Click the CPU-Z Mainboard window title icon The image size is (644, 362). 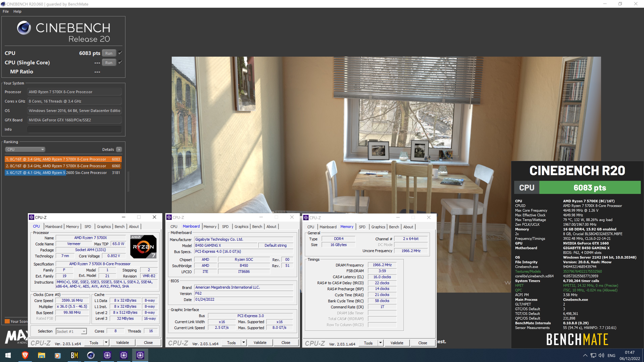pos(169,217)
